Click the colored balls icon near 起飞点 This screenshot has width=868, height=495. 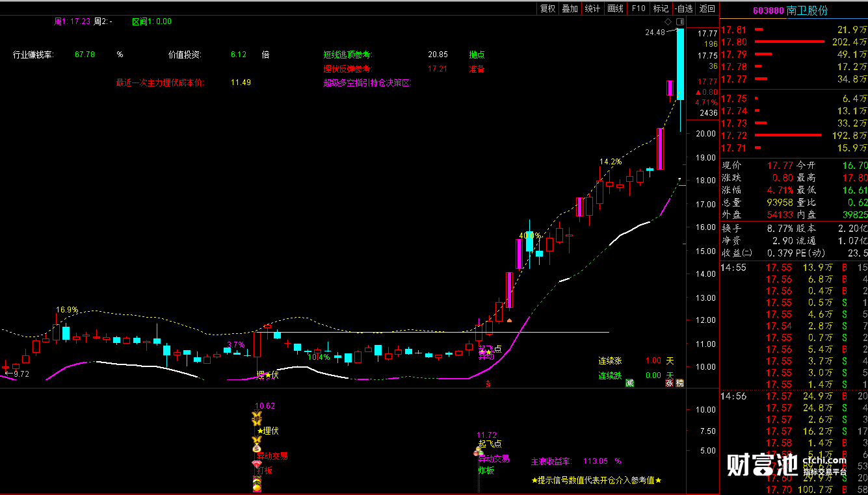(x=478, y=451)
